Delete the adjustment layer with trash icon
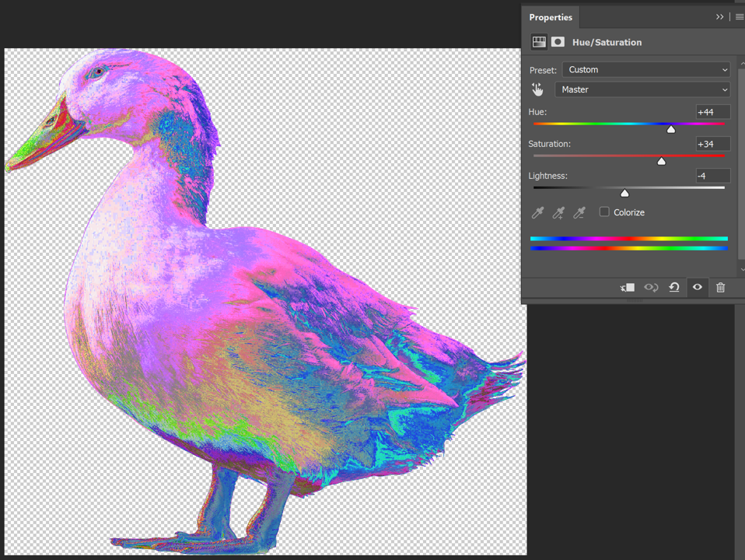 720,287
